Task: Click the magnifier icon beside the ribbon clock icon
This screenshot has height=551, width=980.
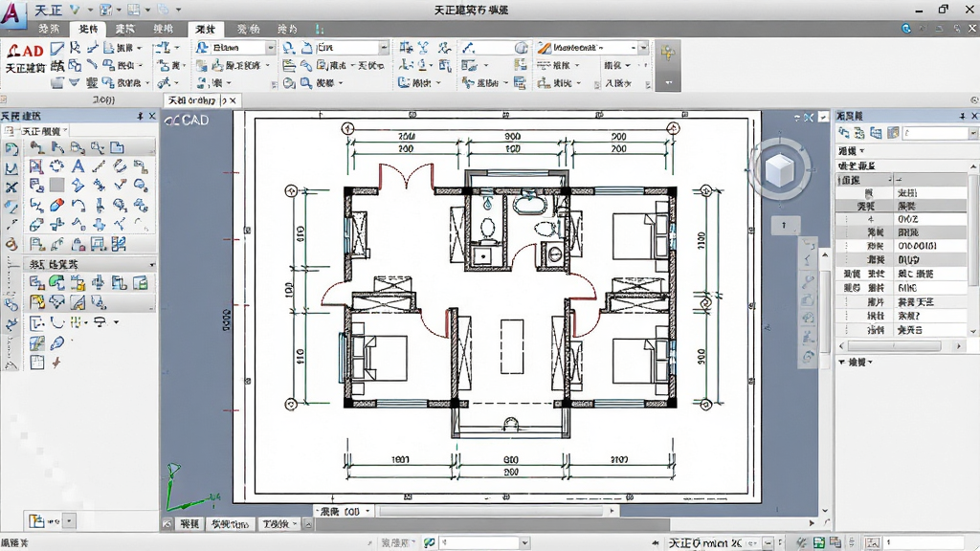Action: coord(306,82)
